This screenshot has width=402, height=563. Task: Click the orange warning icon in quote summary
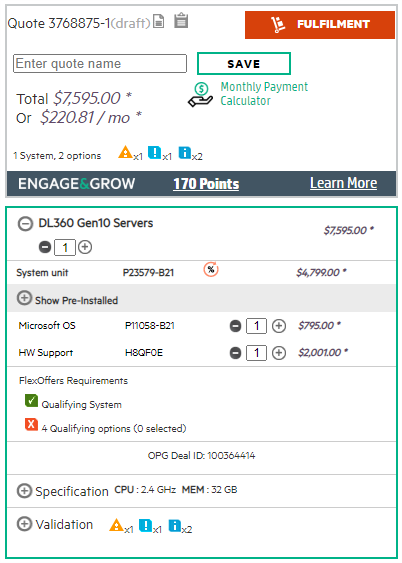pyautogui.click(x=125, y=152)
